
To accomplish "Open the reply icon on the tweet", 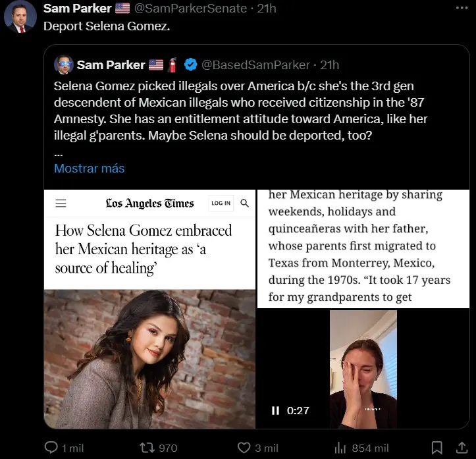I will (x=52, y=447).
